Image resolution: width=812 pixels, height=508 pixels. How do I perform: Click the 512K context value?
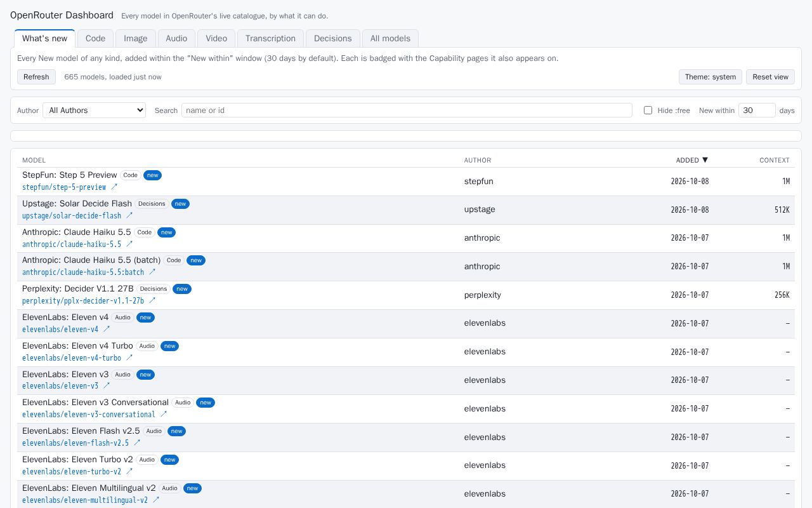point(782,210)
